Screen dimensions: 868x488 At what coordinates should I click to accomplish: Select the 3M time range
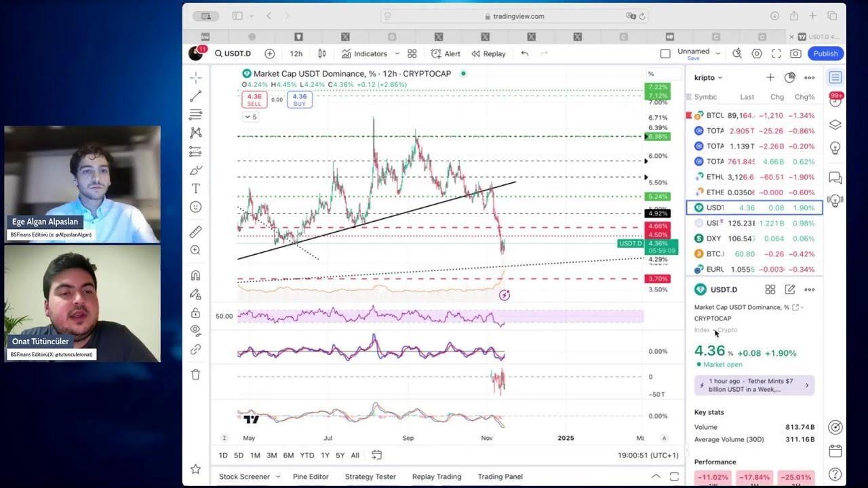pos(271,455)
